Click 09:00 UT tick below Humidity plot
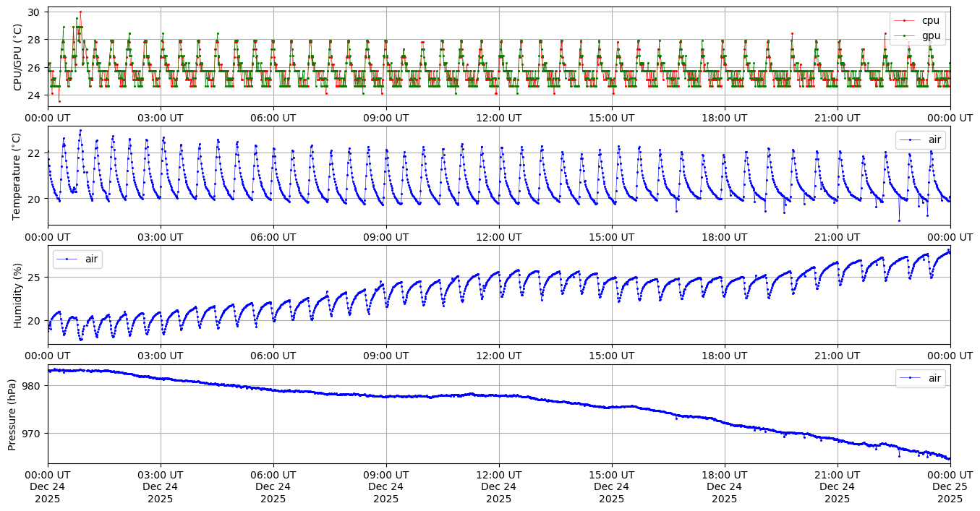Image resolution: width=980 pixels, height=511 pixels. [386, 356]
